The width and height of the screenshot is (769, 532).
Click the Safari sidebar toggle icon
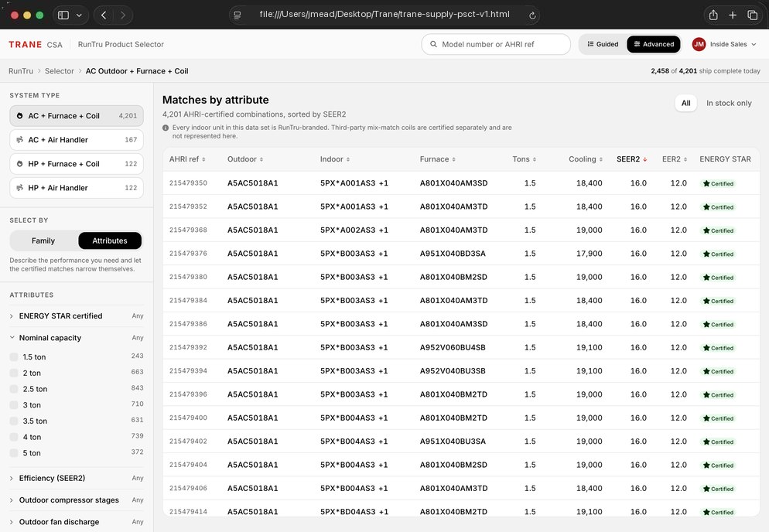click(63, 15)
